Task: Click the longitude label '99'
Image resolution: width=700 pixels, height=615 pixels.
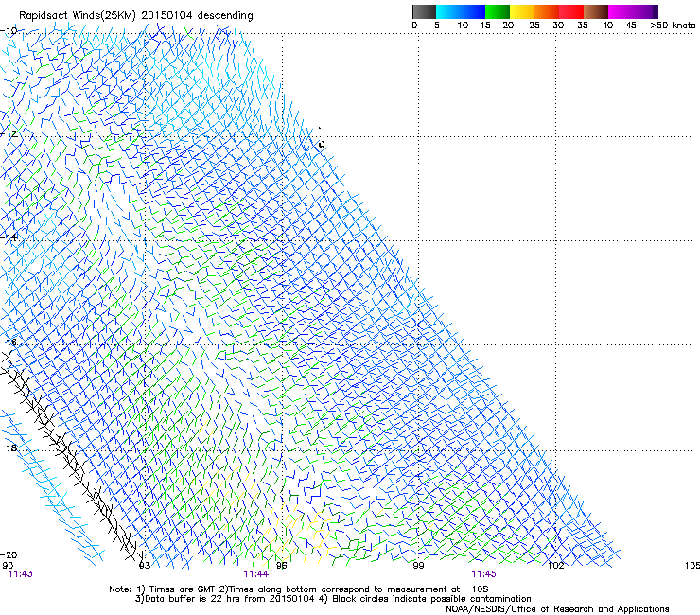Action: click(x=418, y=566)
